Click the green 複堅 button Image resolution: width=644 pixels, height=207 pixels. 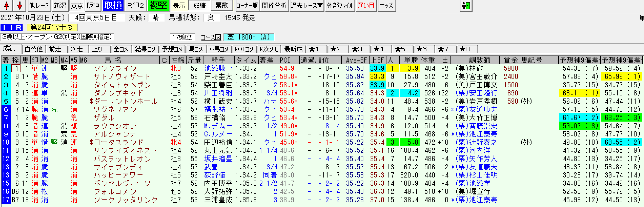158,5
